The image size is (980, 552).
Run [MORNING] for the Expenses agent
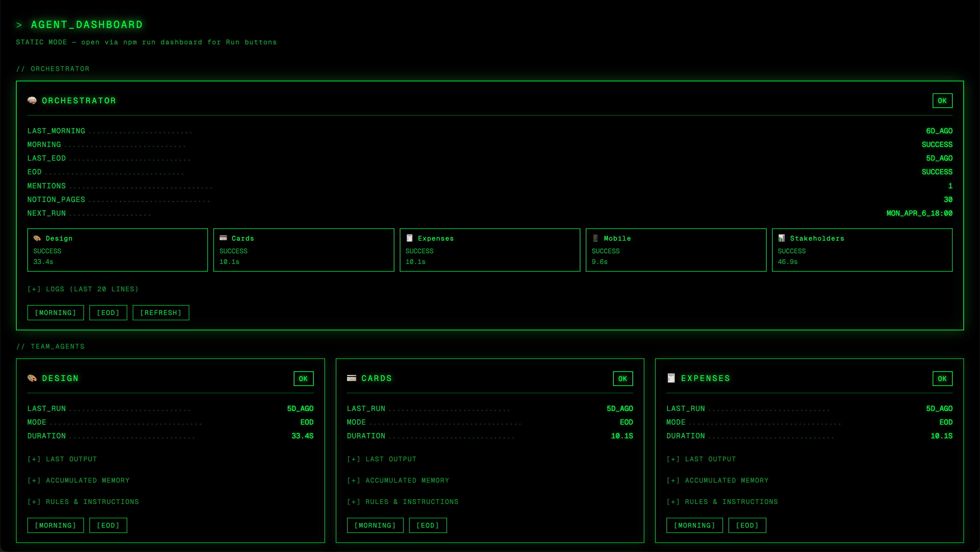pyautogui.click(x=694, y=525)
